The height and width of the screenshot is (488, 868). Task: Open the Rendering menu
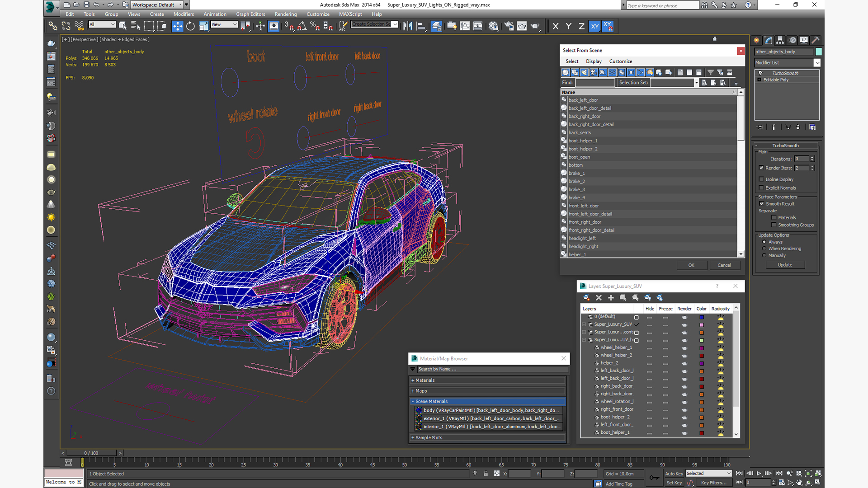(286, 14)
